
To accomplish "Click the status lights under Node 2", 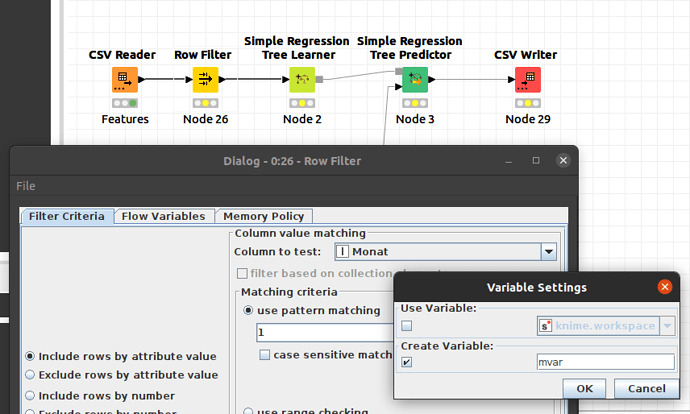I will click(302, 103).
